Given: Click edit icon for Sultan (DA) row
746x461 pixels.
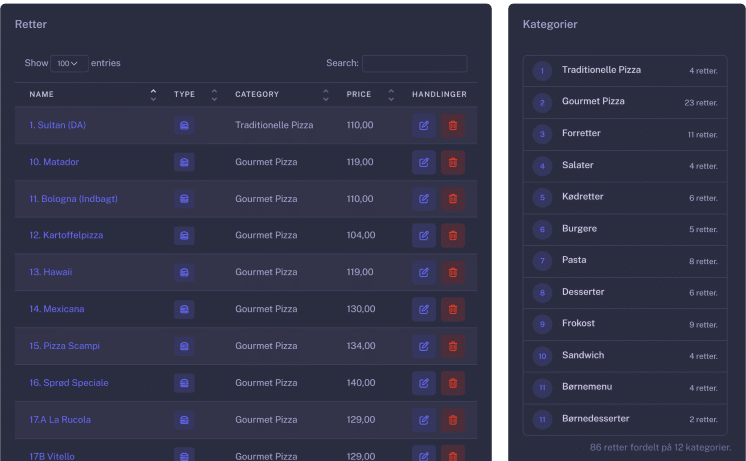Looking at the screenshot, I should coord(423,125).
